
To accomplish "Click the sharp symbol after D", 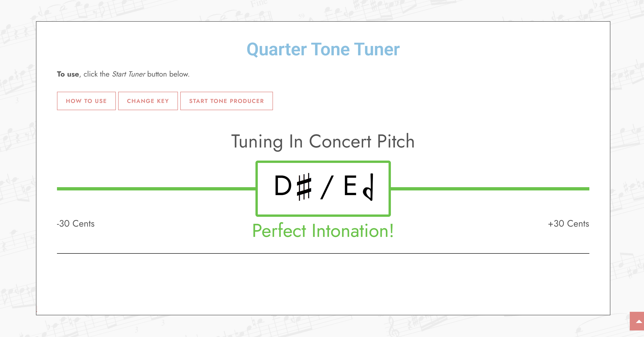I will (x=304, y=187).
